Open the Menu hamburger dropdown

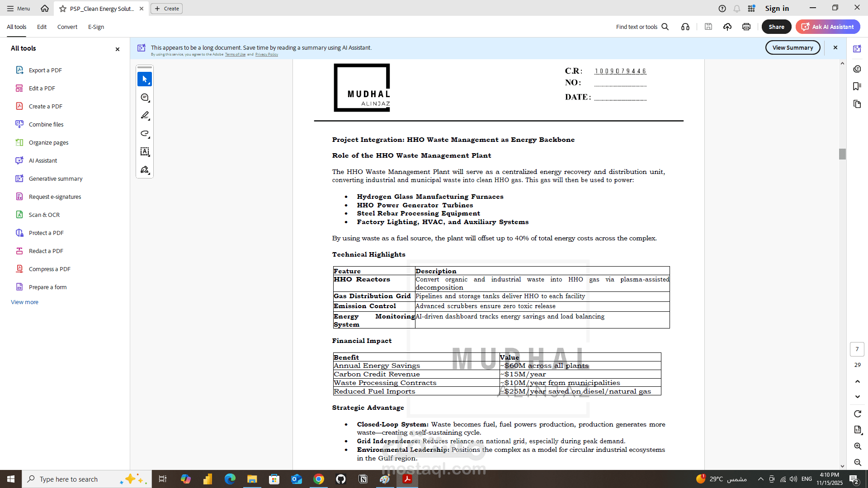tap(19, 9)
